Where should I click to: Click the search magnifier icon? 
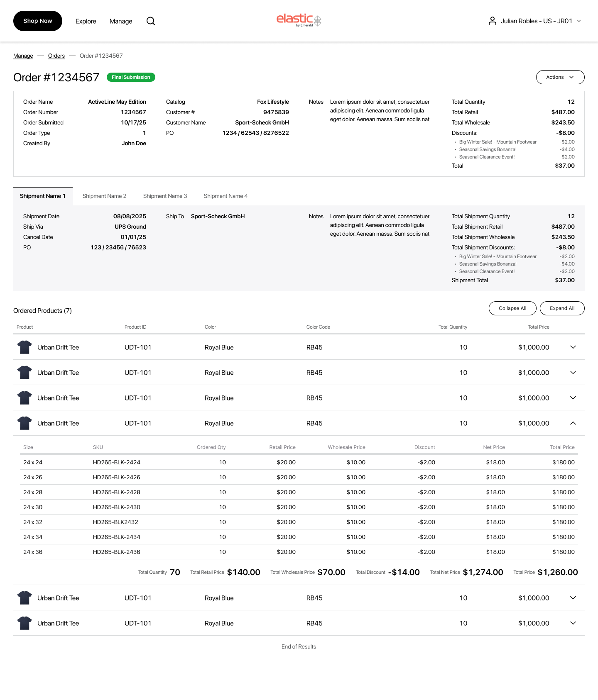(151, 21)
